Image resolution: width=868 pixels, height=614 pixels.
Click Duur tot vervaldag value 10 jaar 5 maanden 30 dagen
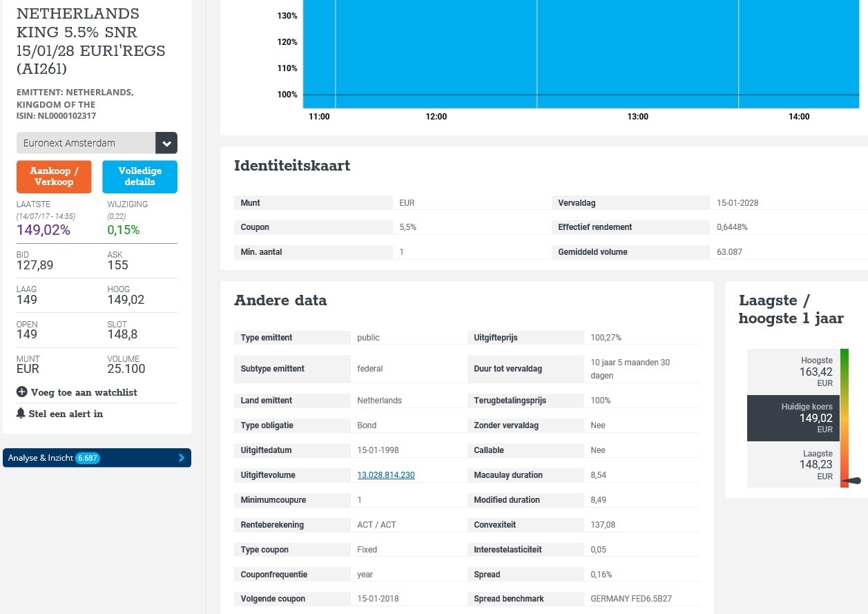pos(630,369)
